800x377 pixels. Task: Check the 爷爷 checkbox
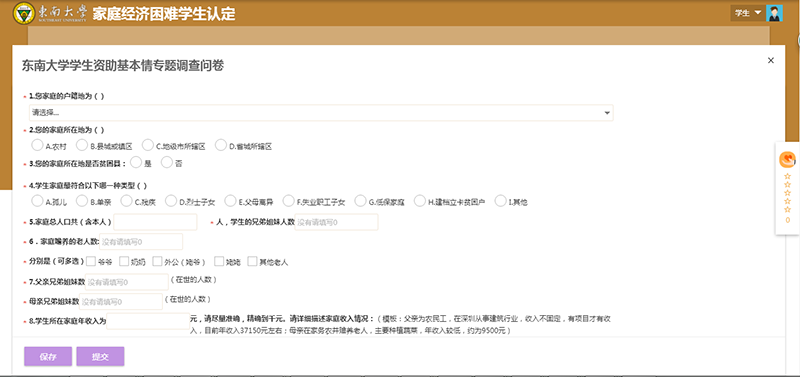91,261
